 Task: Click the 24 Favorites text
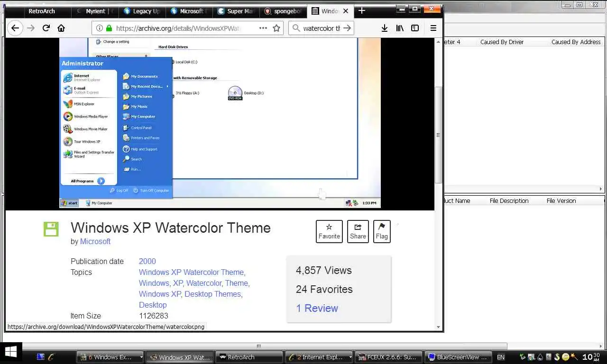(x=324, y=289)
